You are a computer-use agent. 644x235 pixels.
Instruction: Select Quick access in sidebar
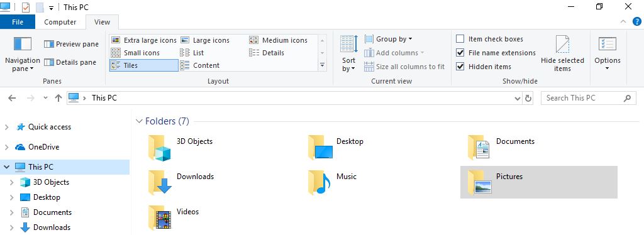pos(44,127)
